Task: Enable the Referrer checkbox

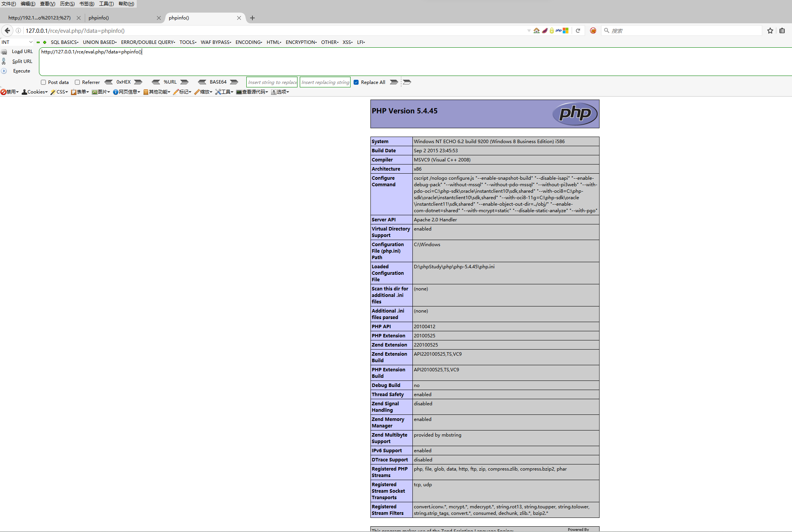Action: (x=78, y=82)
